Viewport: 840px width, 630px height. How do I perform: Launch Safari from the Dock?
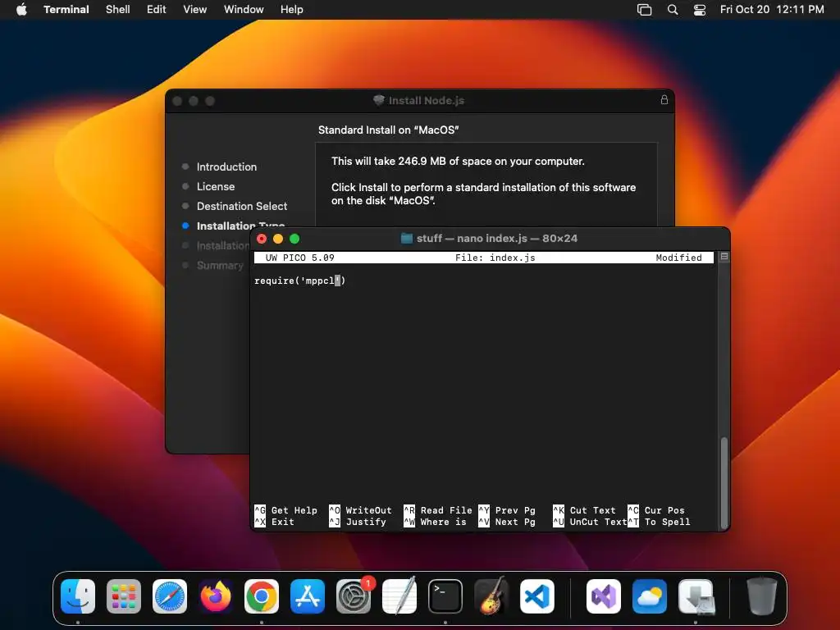[x=170, y=596]
